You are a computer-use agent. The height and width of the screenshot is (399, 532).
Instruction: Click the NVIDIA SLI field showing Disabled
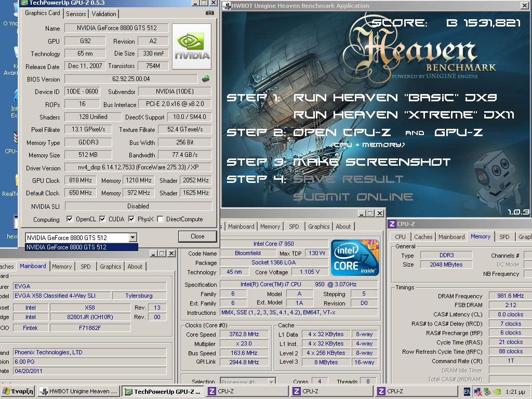point(138,206)
